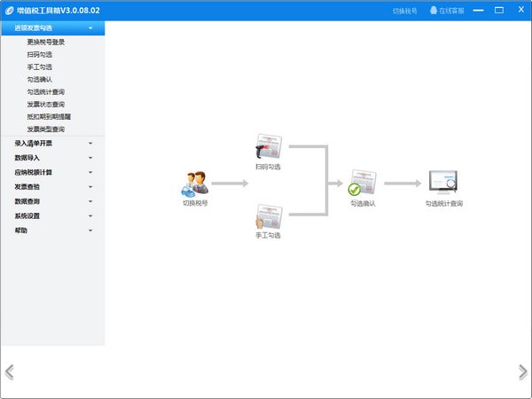Expand the 系统设置 section arrow

click(90, 215)
